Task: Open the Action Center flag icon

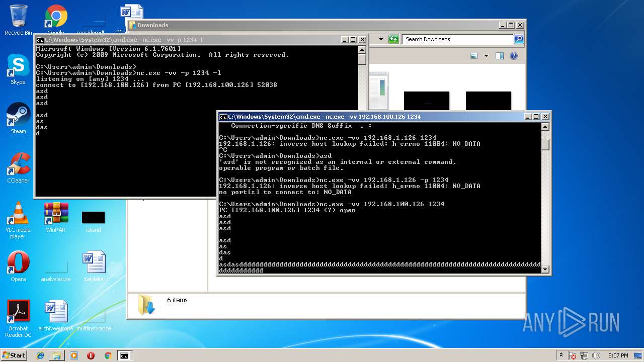Action: [573, 355]
